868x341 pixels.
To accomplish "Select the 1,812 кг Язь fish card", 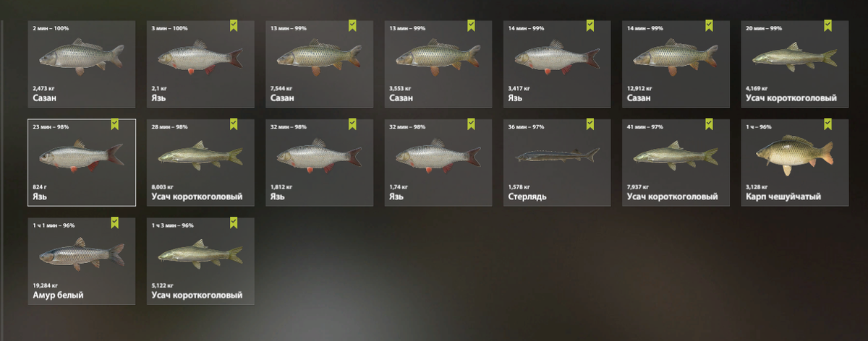I will click(x=319, y=163).
